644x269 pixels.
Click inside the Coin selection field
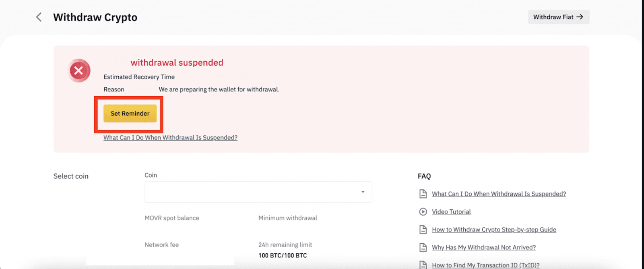click(250, 192)
